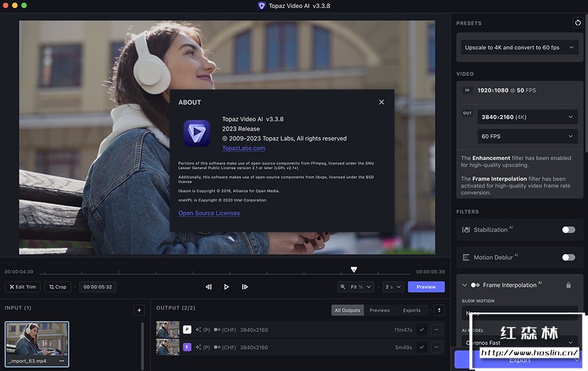Image resolution: width=588 pixels, height=371 pixels.
Task: Click the timeline end time 00:00:05:39
Action: tap(430, 272)
